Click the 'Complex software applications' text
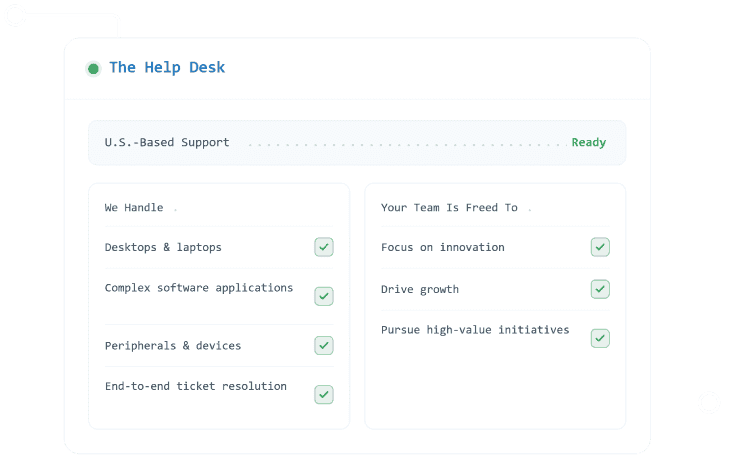 pos(199,288)
